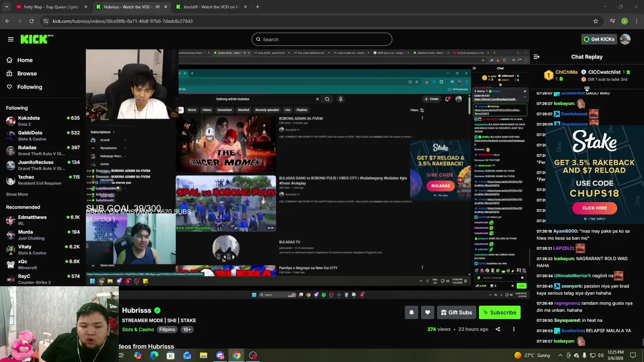Open the weather widget 27°C Sunny
Image resolution: width=644 pixels, height=362 pixels.
532,355
